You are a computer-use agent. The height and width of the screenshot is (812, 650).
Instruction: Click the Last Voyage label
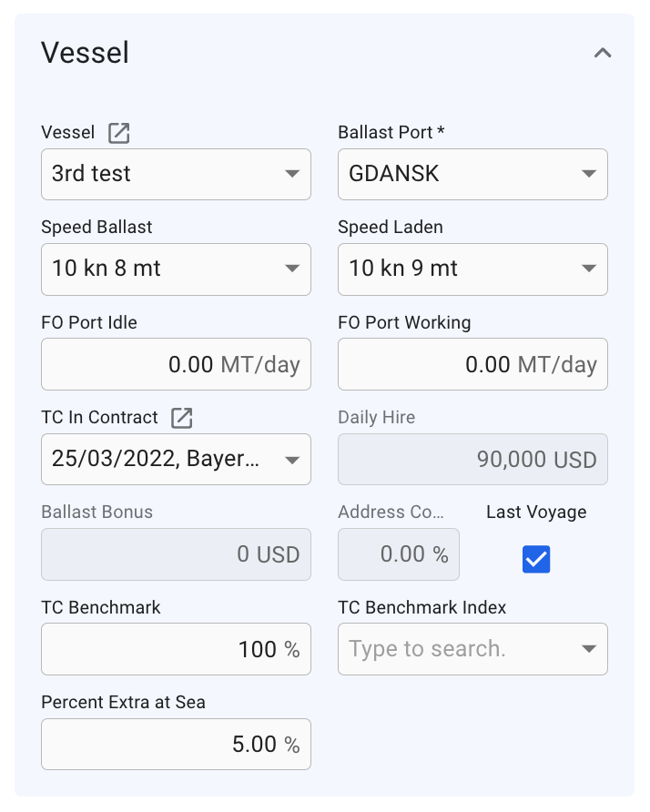coord(536,512)
